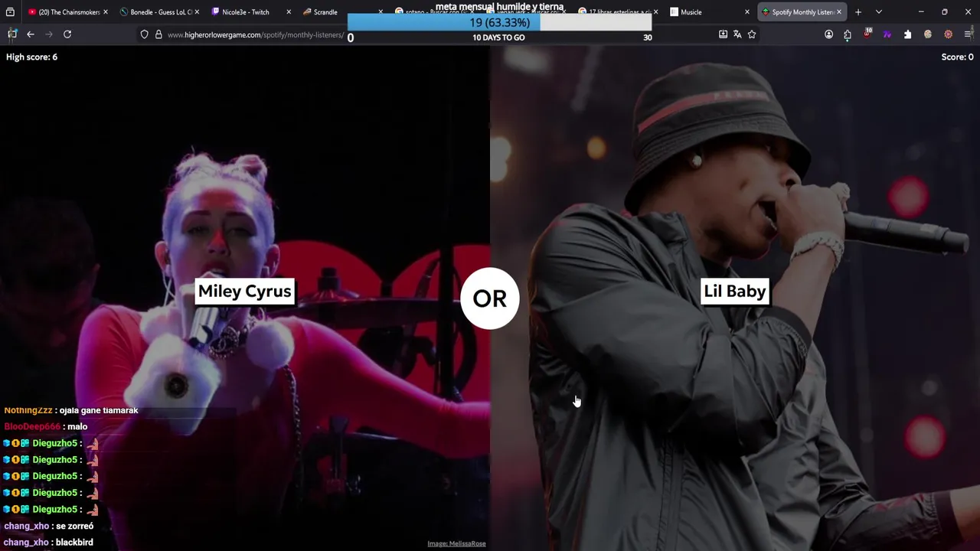Image resolution: width=980 pixels, height=551 pixels.
Task: Open the tracking protection shield icon
Action: [x=144, y=34]
